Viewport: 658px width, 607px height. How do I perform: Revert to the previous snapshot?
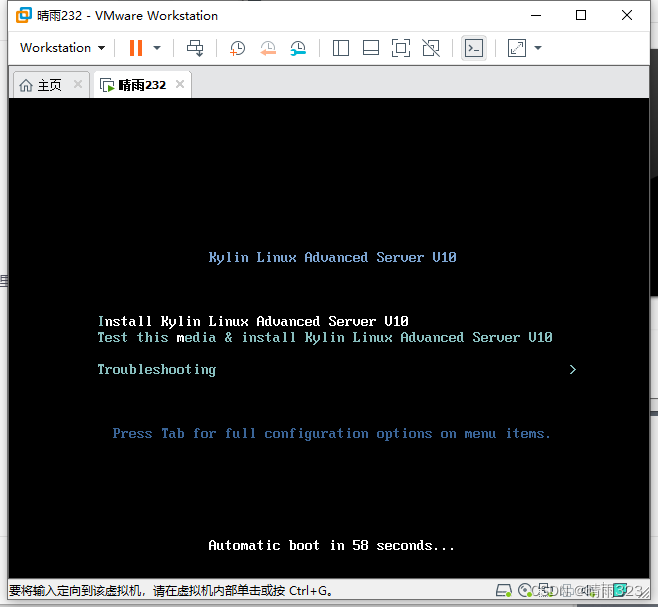(x=268, y=48)
